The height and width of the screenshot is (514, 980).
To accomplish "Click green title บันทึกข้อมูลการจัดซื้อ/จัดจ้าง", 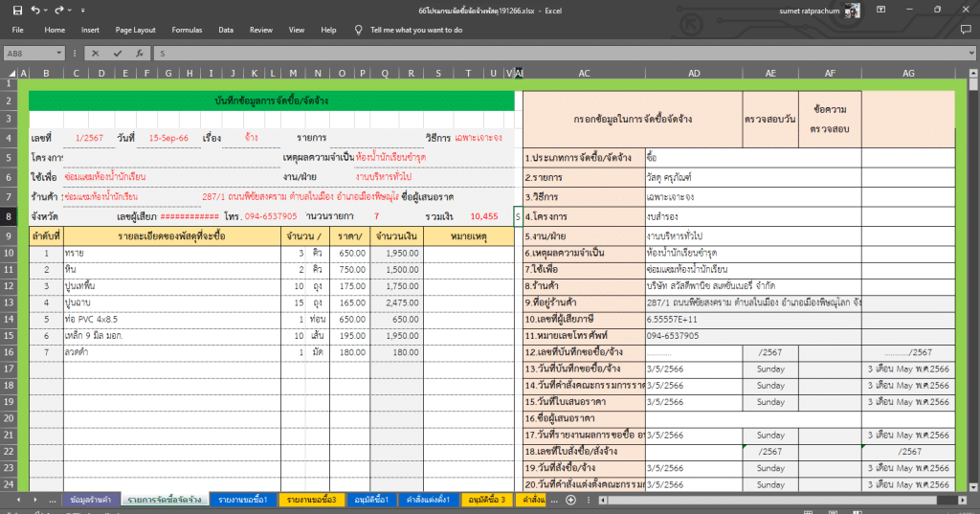I will coord(271,101).
